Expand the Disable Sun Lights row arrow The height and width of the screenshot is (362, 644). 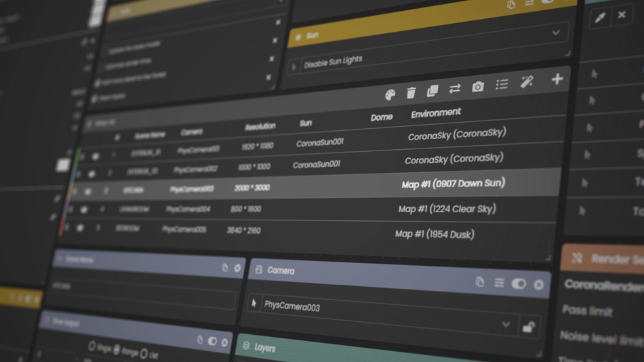(x=294, y=67)
